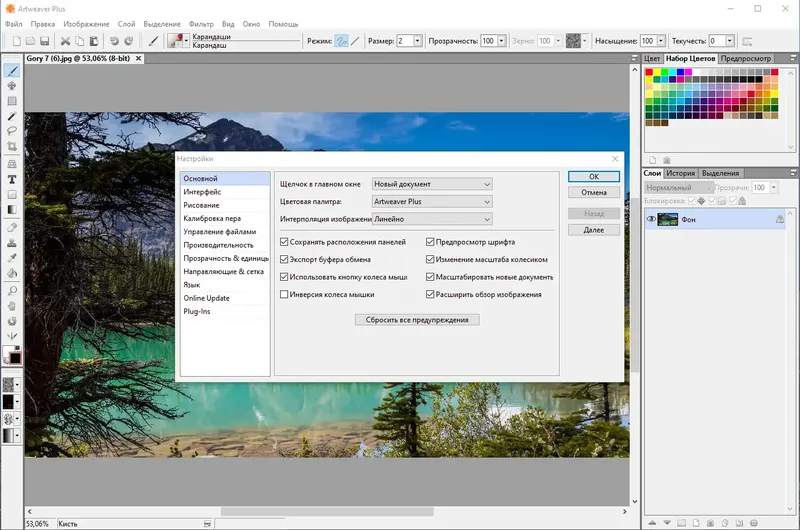Toggle 'Использовать кнопку колеса мыши' checkbox
The image size is (800, 530).
(284, 277)
